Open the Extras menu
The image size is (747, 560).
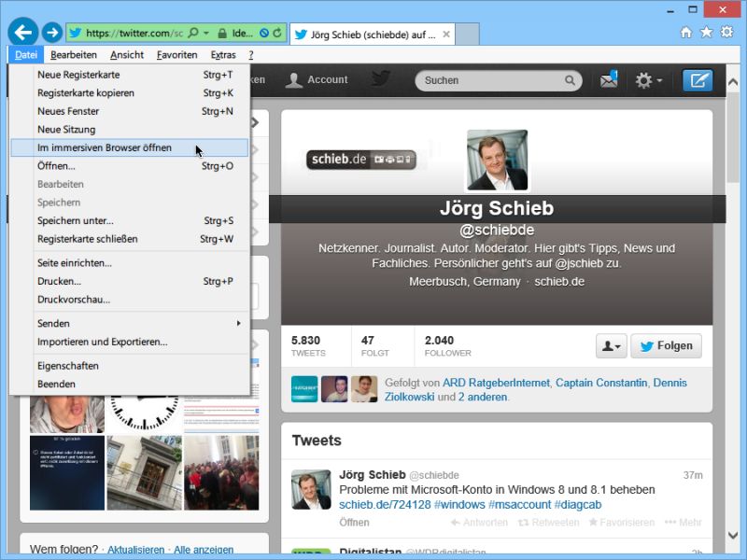pos(223,55)
